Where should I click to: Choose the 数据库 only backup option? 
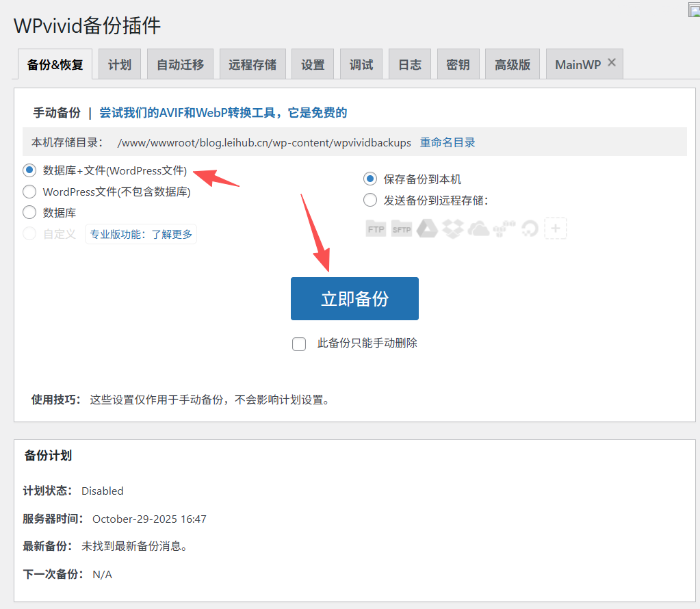pyautogui.click(x=29, y=212)
